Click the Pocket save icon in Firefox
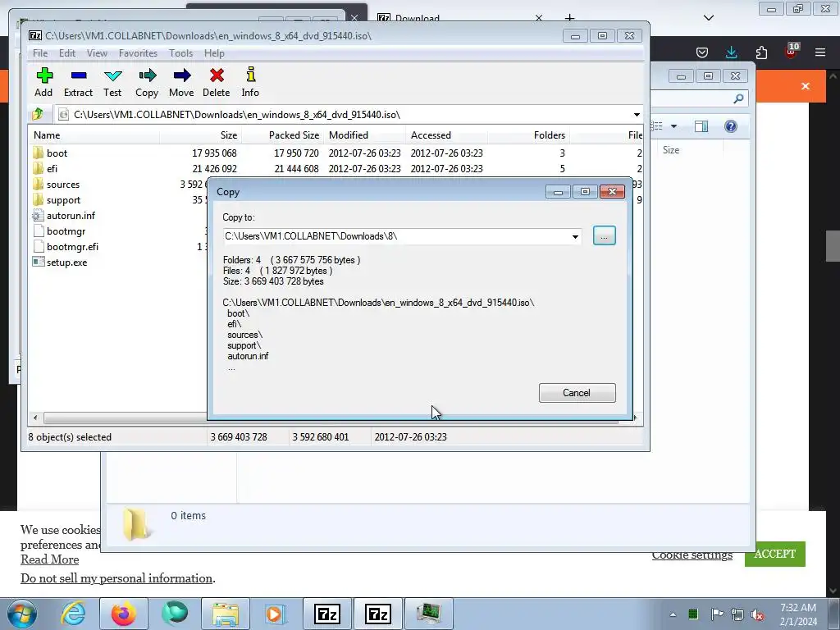840x630 pixels. point(702,52)
